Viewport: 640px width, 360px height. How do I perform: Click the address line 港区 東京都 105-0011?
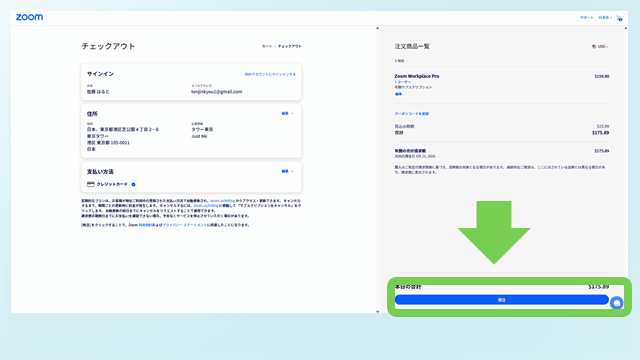[108, 143]
